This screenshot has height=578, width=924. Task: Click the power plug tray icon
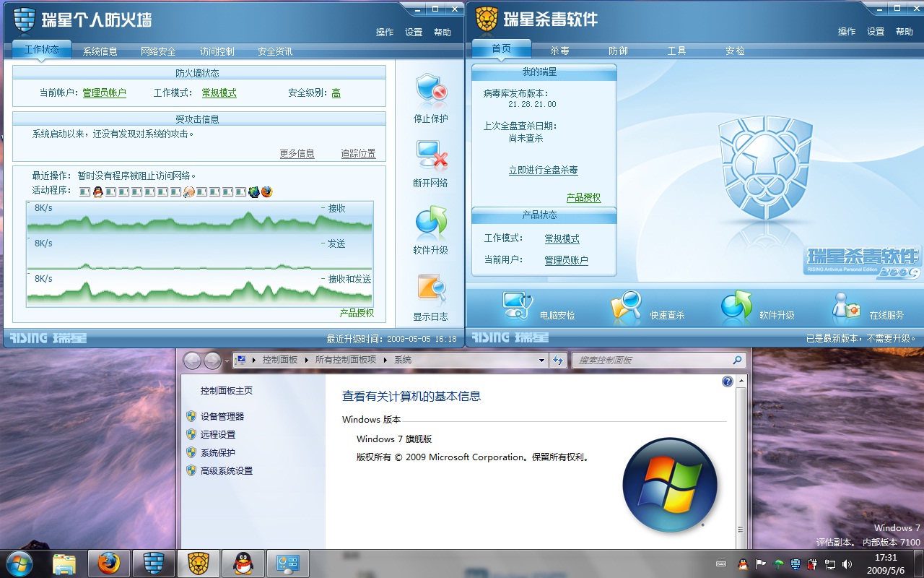click(x=812, y=564)
